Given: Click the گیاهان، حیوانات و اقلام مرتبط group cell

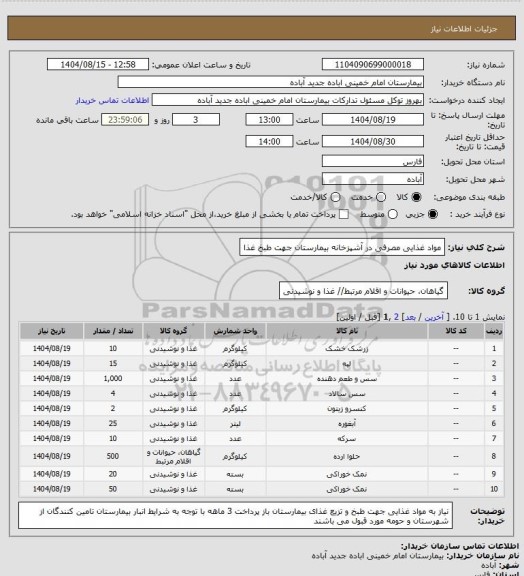Looking at the screenshot, I should click(x=173, y=457).
